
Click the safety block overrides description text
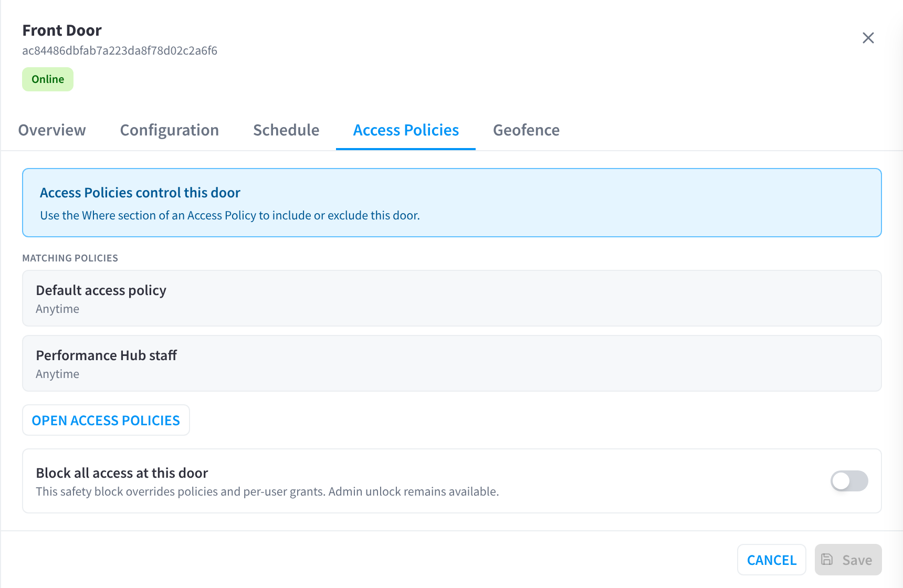click(267, 491)
